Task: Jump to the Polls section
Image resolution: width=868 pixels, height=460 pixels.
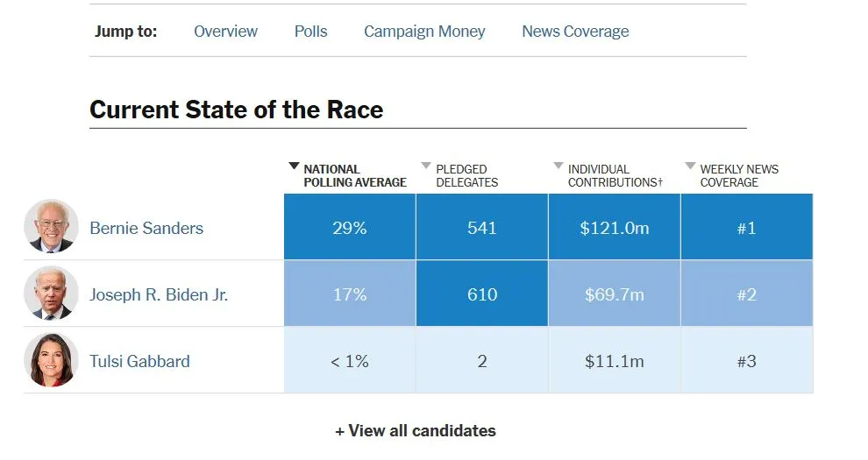Action: pos(310,32)
